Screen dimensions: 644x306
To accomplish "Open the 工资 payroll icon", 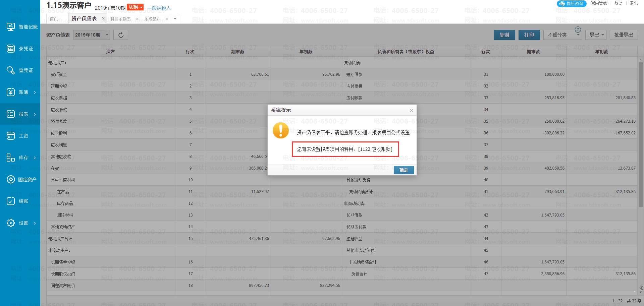I will pyautogui.click(x=11, y=136).
